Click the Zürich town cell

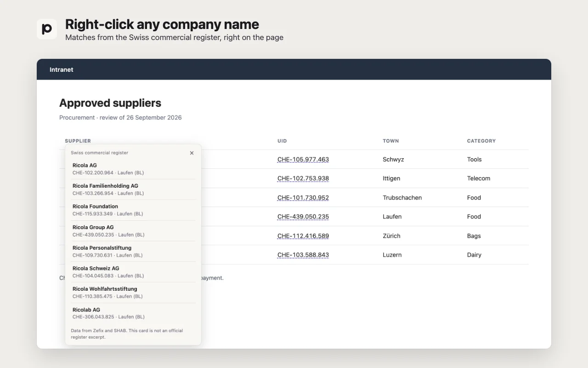391,236
